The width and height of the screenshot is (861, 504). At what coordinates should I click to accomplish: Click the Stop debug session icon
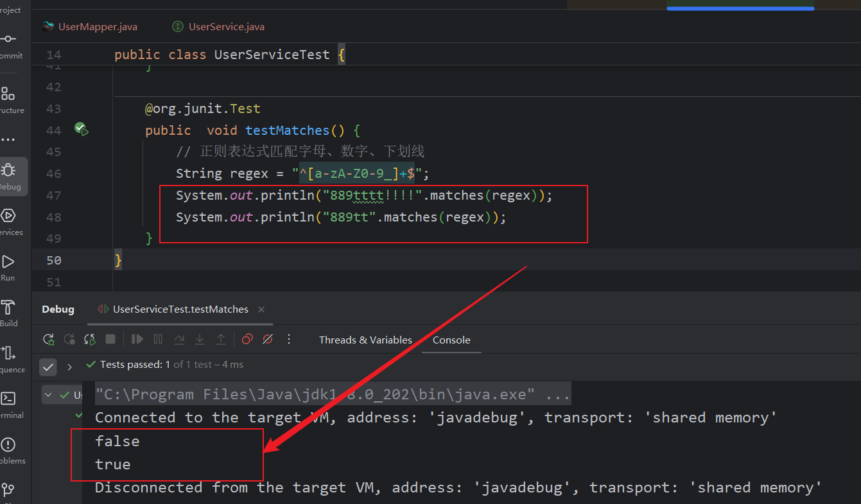tap(110, 340)
